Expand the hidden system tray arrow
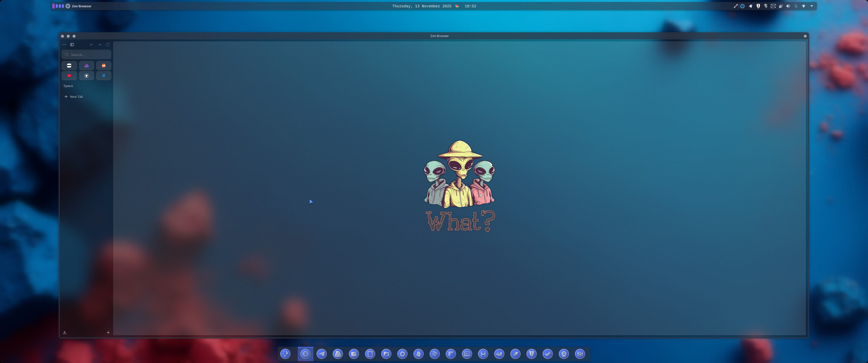The height and width of the screenshot is (363, 868). pyautogui.click(x=812, y=6)
